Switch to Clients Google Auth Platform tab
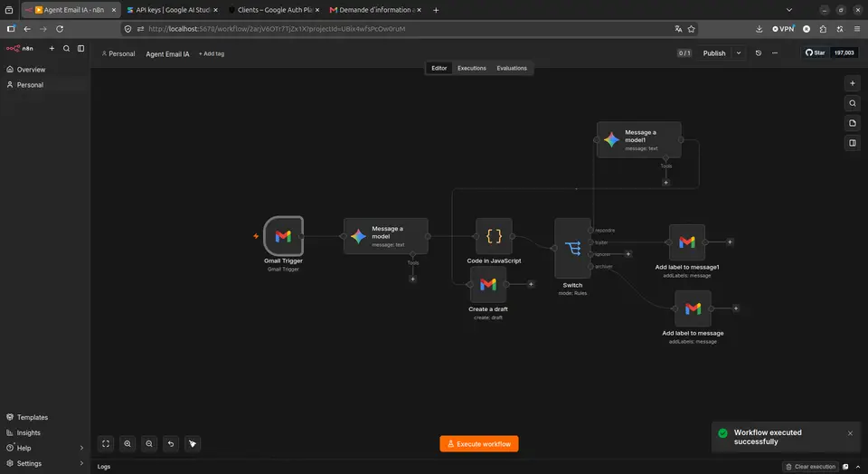 coord(274,10)
